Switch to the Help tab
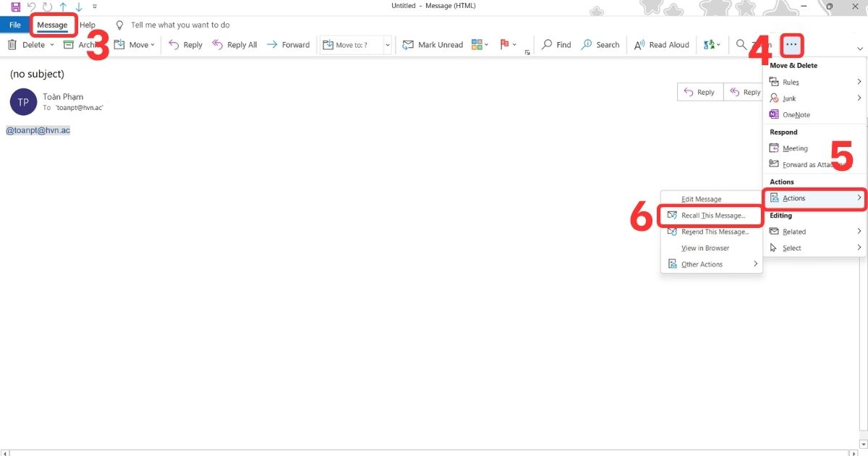 point(88,24)
